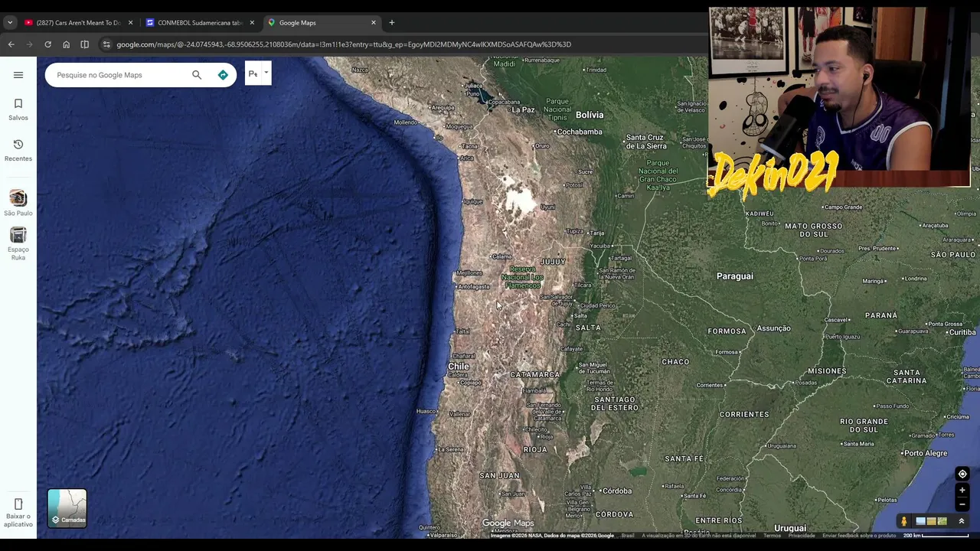980x551 pixels.
Task: Click the Santa Cruz de la Sierra label
Action: (x=646, y=142)
